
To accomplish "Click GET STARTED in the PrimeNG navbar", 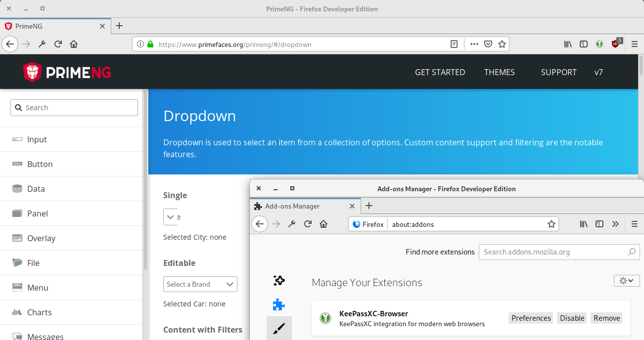I will point(440,72).
